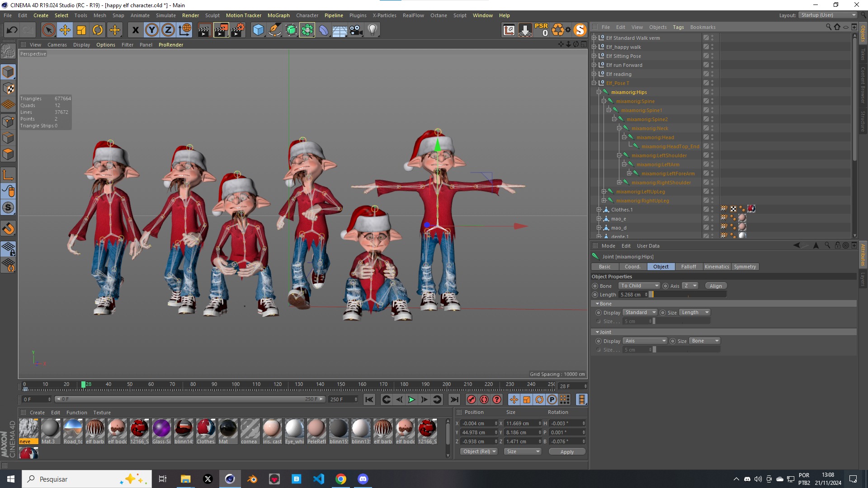Add a Light object
The height and width of the screenshot is (488, 868).
point(373,30)
